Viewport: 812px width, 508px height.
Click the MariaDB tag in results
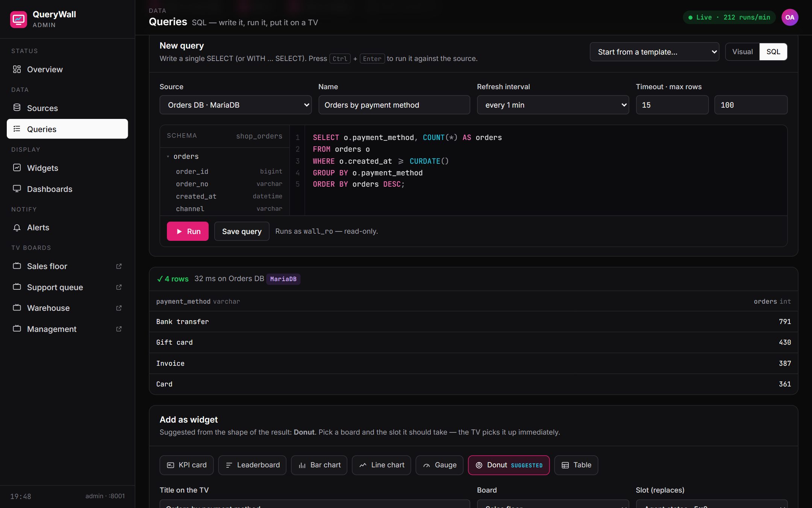pyautogui.click(x=283, y=279)
